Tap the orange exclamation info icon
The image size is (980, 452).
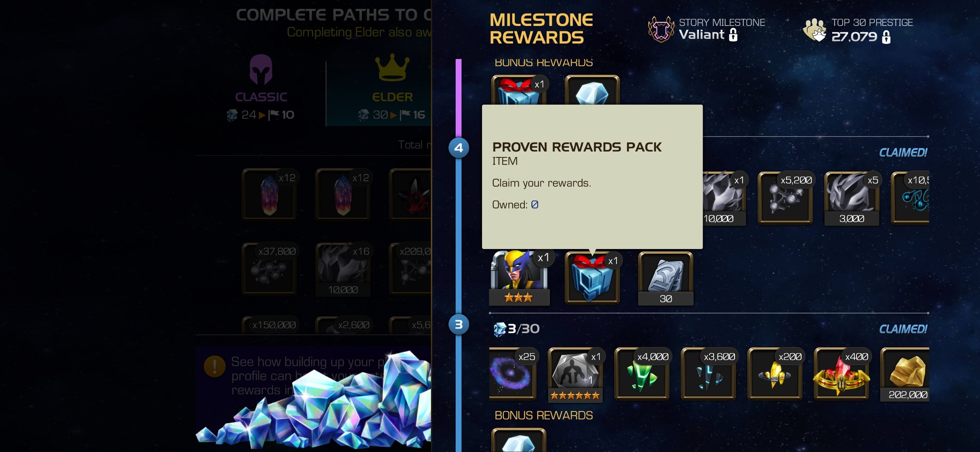214,366
